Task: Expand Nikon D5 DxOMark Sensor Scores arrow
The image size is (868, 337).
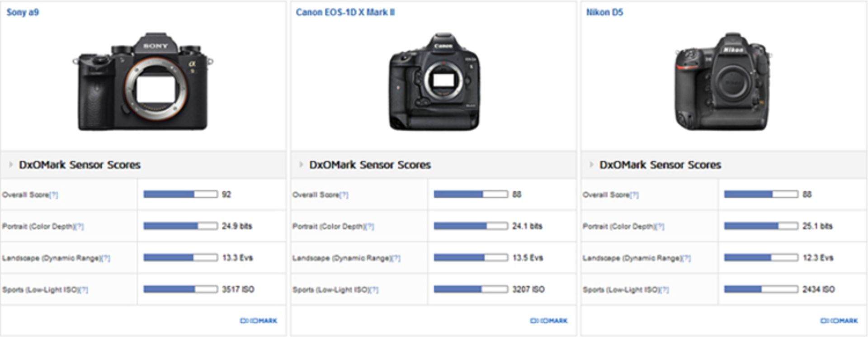Action: pyautogui.click(x=591, y=165)
